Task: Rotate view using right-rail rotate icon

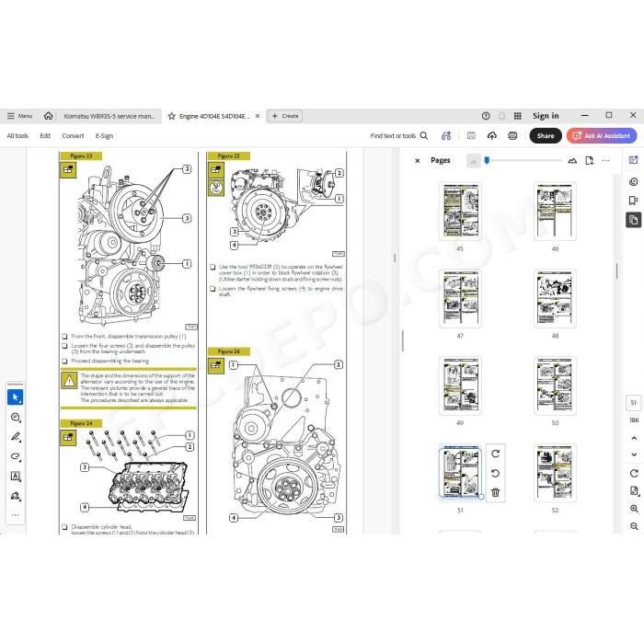Action: coord(634,473)
